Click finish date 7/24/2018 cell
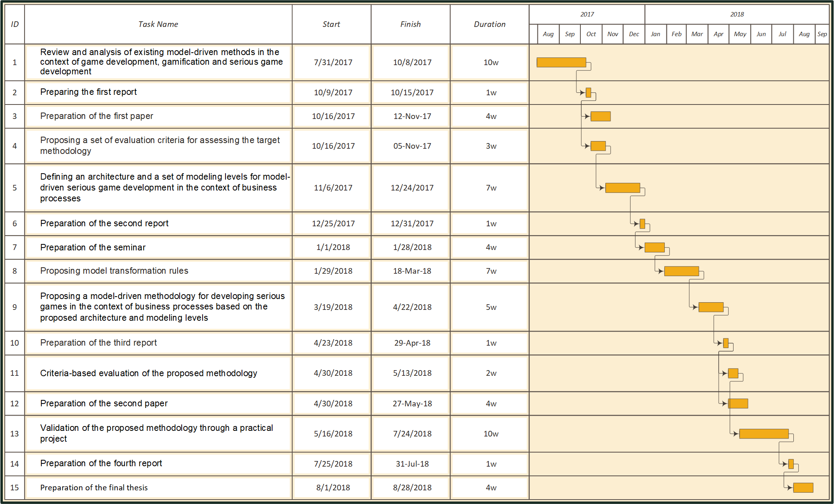Screen dimensions: 834x504 tap(412, 434)
